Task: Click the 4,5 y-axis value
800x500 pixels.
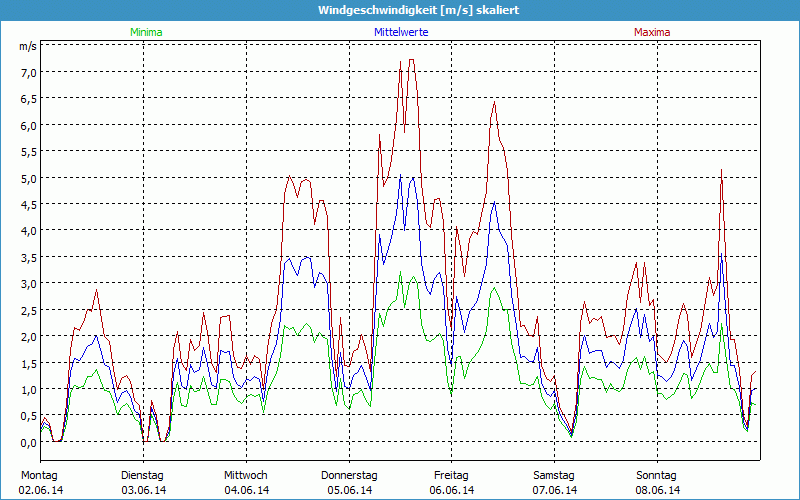Action: pos(29,205)
